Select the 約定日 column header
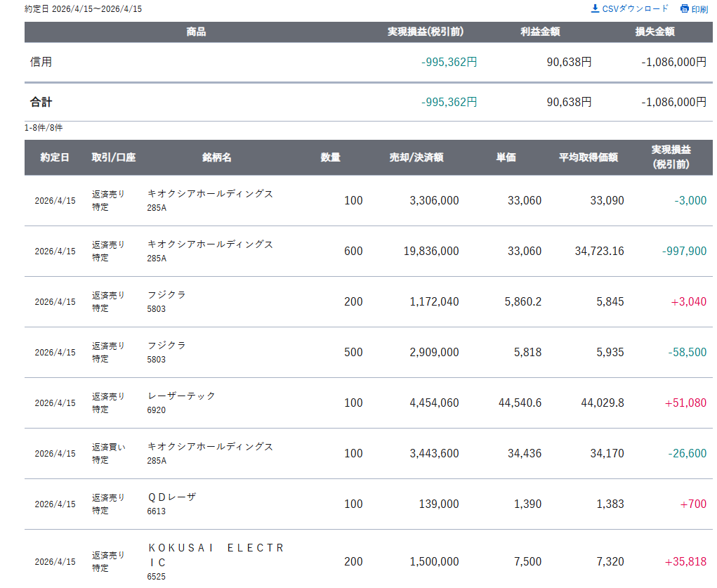The width and height of the screenshot is (717, 588). [x=55, y=157]
